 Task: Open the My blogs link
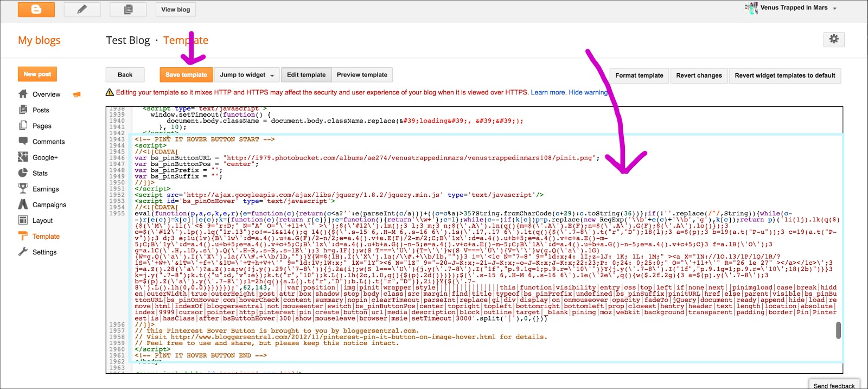click(x=39, y=40)
